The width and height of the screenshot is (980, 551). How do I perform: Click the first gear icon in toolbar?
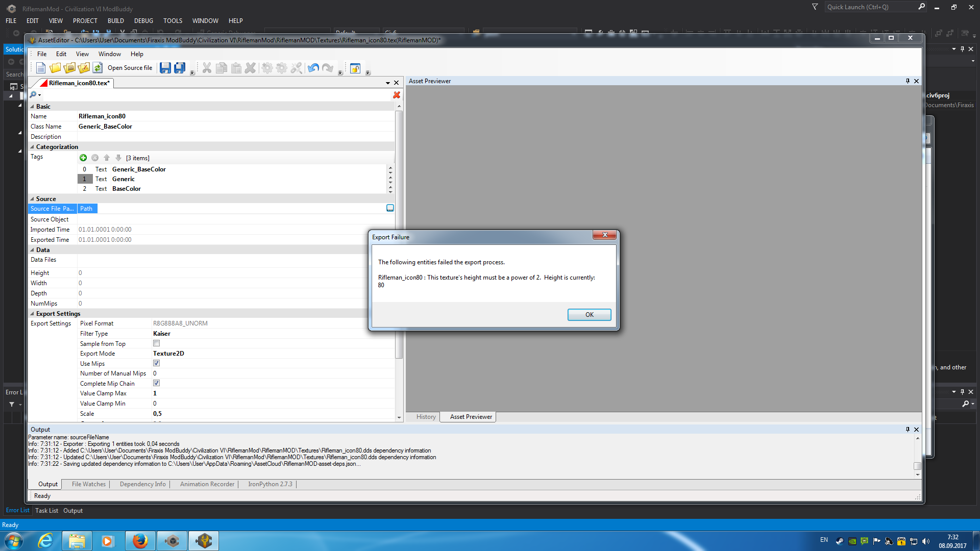click(x=267, y=68)
